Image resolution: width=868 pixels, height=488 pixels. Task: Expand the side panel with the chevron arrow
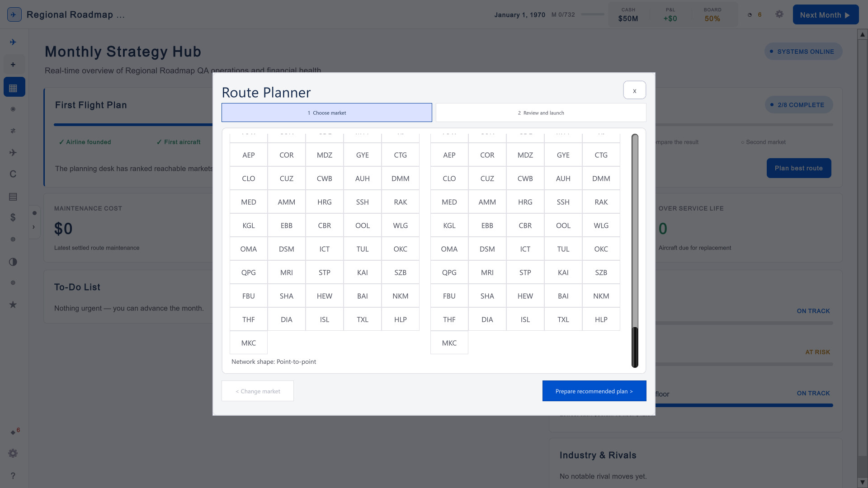(34, 227)
